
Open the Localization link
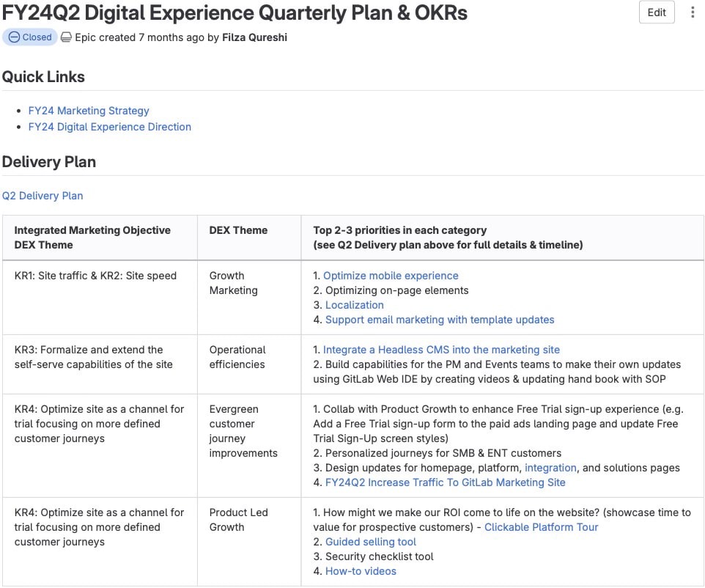coord(354,305)
